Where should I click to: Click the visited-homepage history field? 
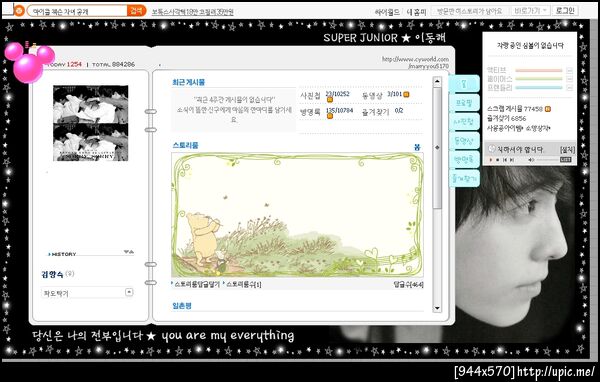(470, 11)
